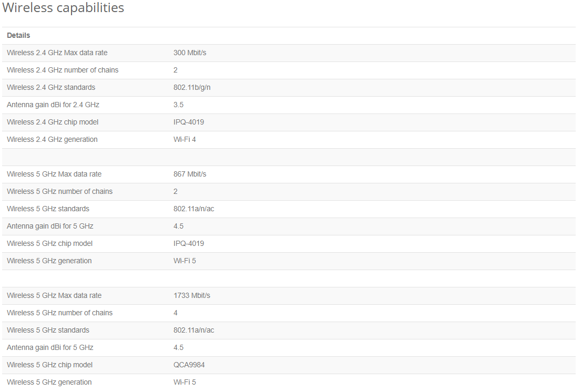Click the 802.11b/g/n standards value
This screenshot has width=582, height=392.
192,88
